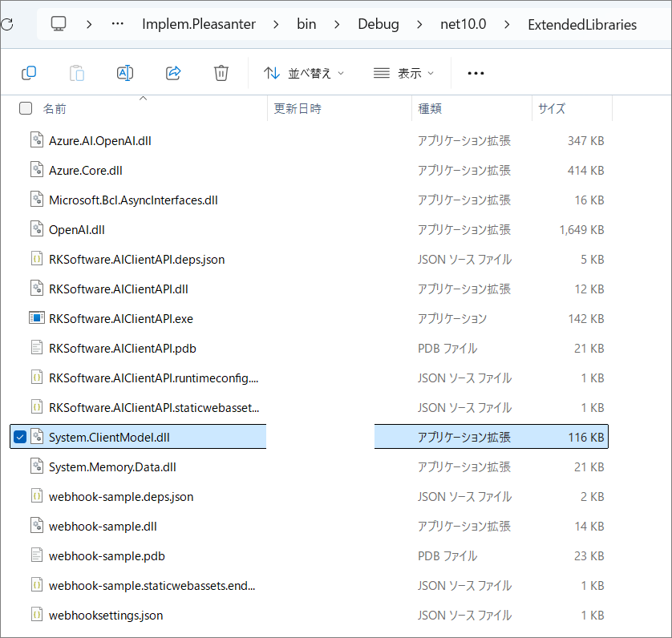Click the RKSoftware.AIClientAPI.deps.json file icon

click(37, 259)
